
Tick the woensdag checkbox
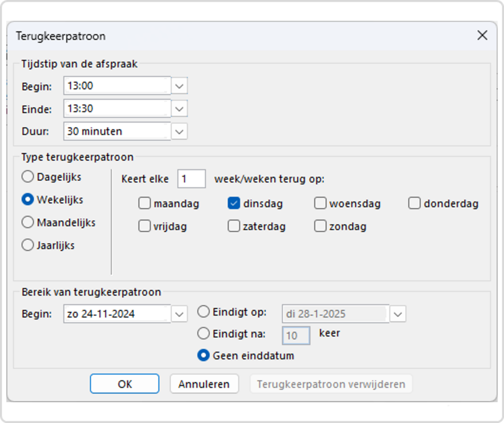click(320, 203)
